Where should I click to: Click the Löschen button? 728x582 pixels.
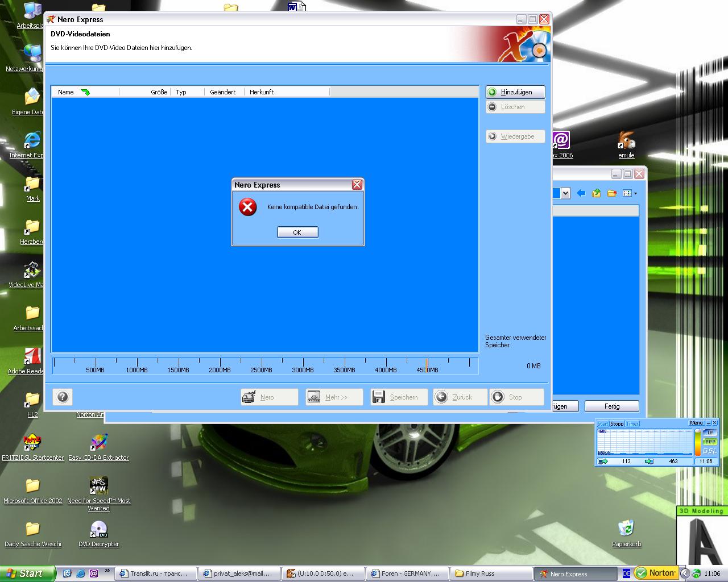pos(515,107)
